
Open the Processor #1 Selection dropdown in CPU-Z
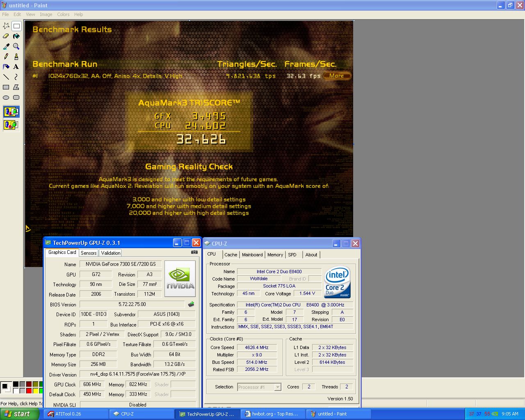[x=278, y=387]
